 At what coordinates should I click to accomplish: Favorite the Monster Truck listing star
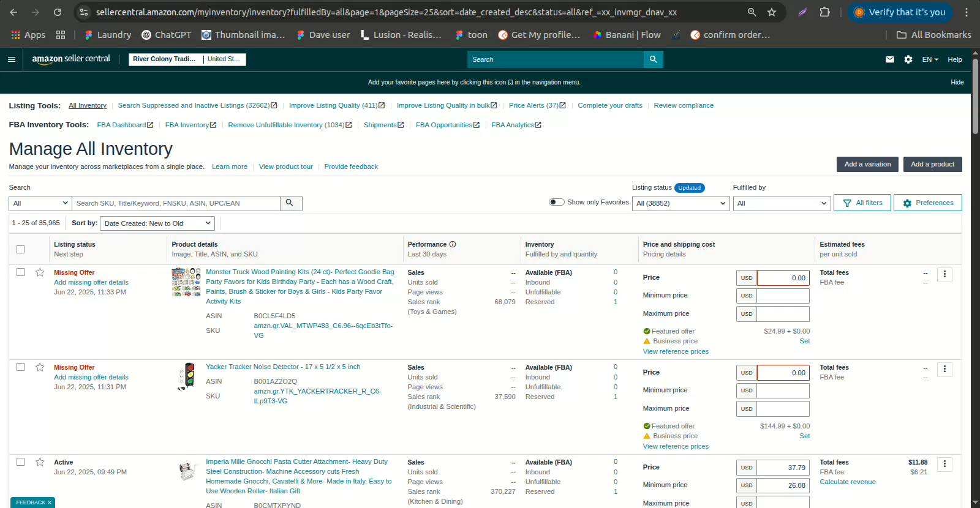pyautogui.click(x=40, y=272)
